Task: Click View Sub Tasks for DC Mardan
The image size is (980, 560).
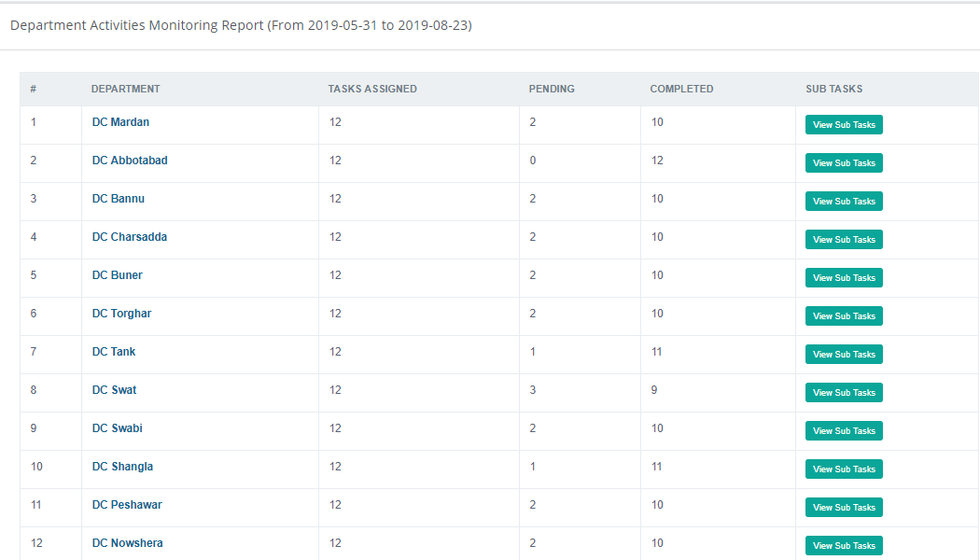Action: point(844,125)
